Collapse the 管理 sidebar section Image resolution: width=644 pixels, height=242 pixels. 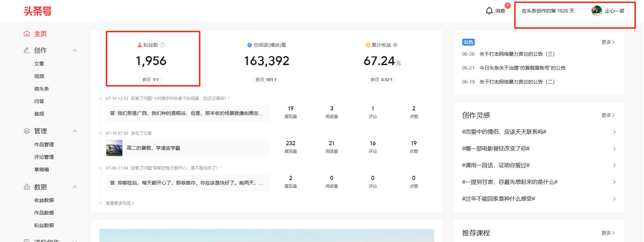click(x=74, y=131)
